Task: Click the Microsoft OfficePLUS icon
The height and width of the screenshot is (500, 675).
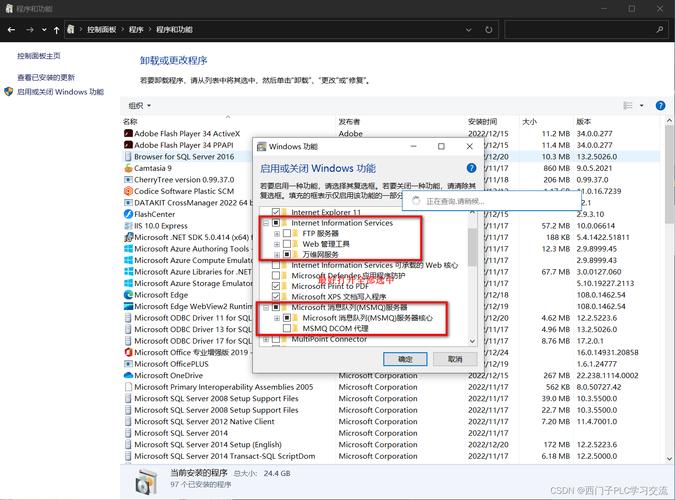Action: 128,364
